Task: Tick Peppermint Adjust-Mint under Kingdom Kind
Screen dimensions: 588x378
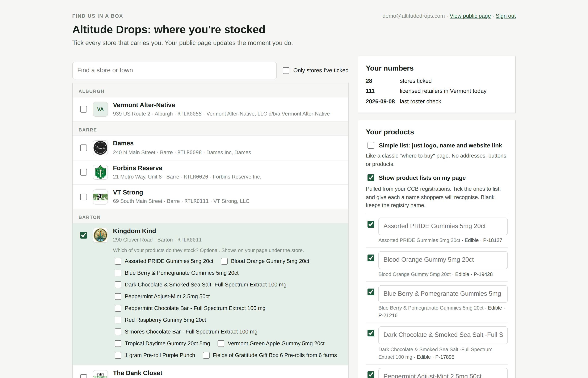Action: (118, 297)
